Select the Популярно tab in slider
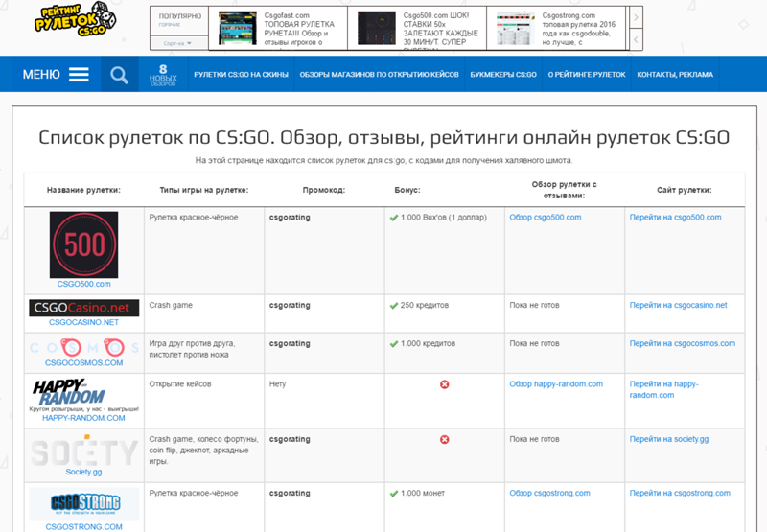Screen dimensions: 767x532 coord(179,16)
